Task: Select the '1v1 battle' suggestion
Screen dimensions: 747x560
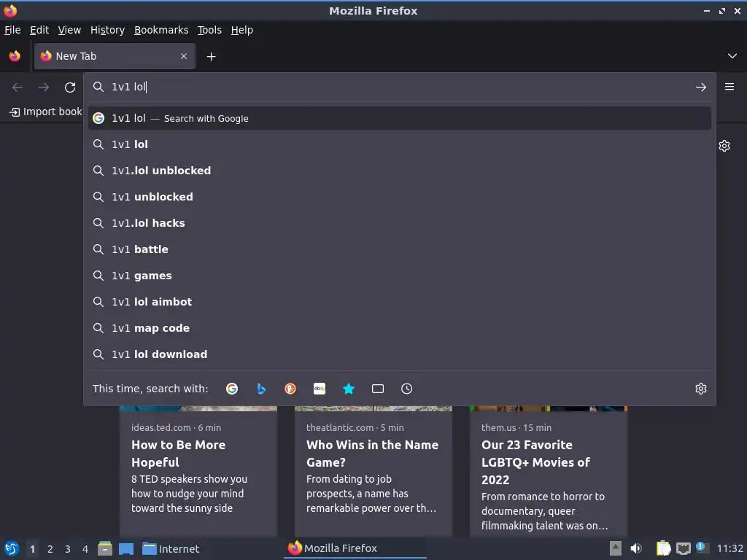Action: (x=400, y=249)
